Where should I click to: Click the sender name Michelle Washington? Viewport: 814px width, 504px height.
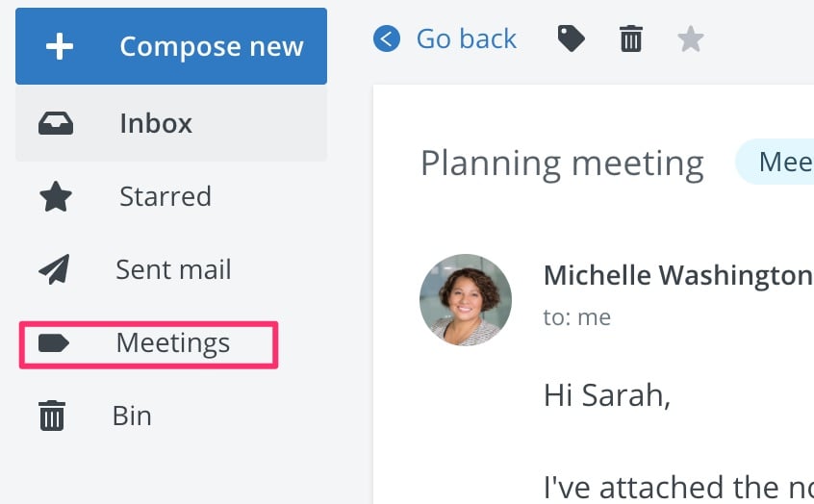(677, 276)
